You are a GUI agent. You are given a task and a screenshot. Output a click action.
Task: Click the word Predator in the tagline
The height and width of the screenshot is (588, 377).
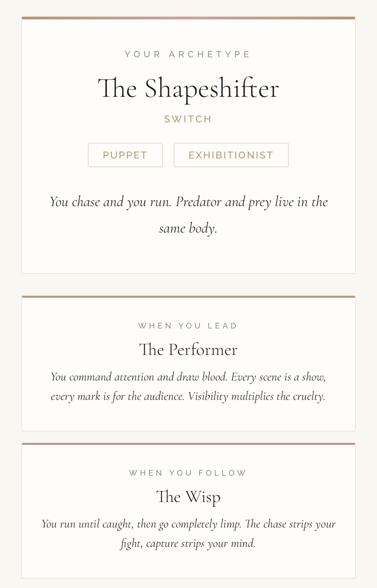click(198, 202)
